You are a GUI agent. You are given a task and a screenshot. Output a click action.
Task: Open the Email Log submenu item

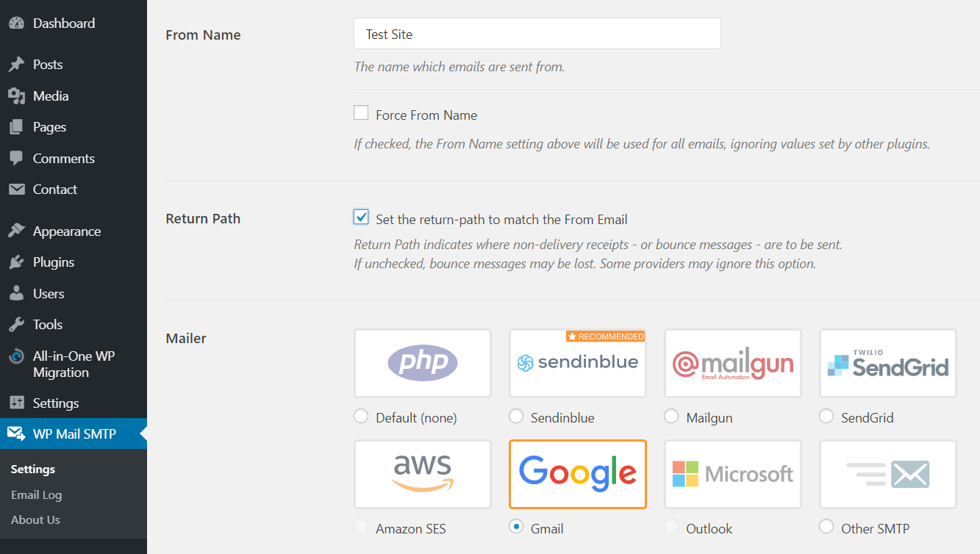(36, 494)
